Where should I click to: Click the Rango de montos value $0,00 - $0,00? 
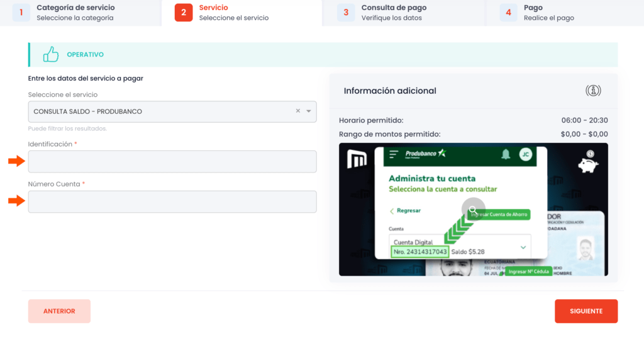pyautogui.click(x=584, y=134)
